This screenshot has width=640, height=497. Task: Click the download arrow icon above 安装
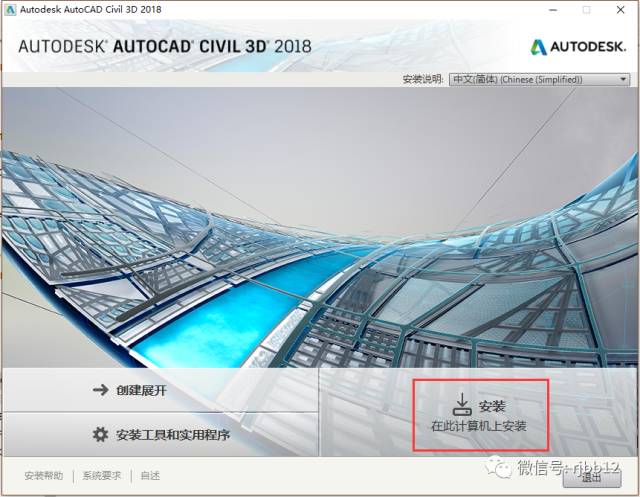(x=462, y=404)
